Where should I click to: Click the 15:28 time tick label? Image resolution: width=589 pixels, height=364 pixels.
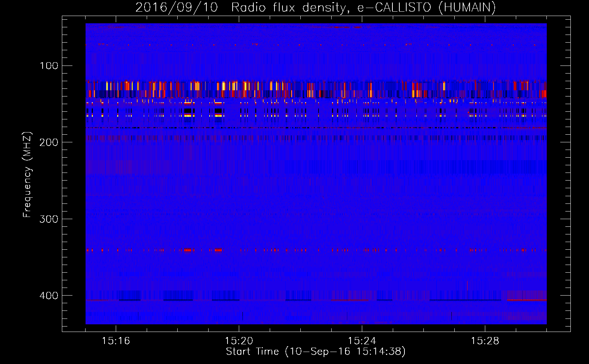point(485,341)
